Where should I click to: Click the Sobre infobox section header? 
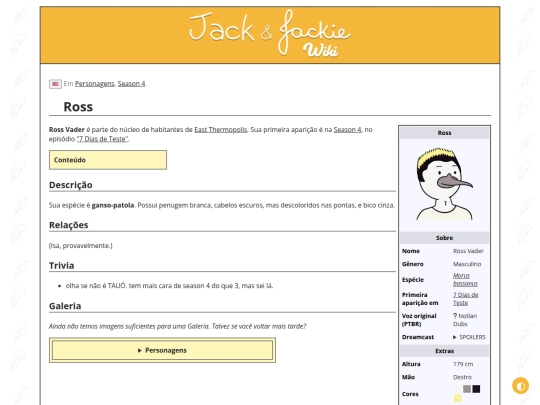tap(444, 238)
